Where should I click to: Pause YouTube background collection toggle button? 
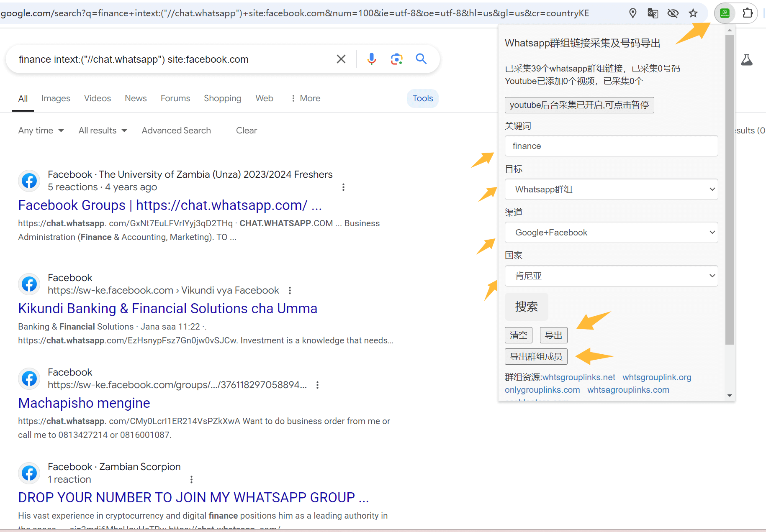[x=579, y=105]
